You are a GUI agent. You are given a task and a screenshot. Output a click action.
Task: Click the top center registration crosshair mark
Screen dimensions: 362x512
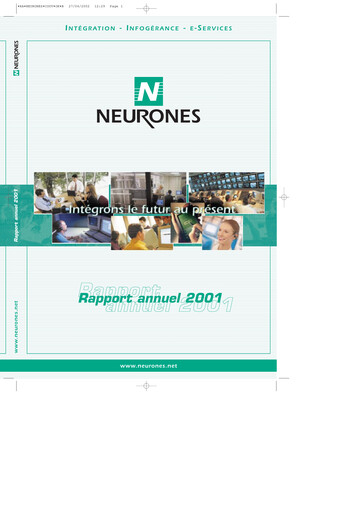pos(146,8)
